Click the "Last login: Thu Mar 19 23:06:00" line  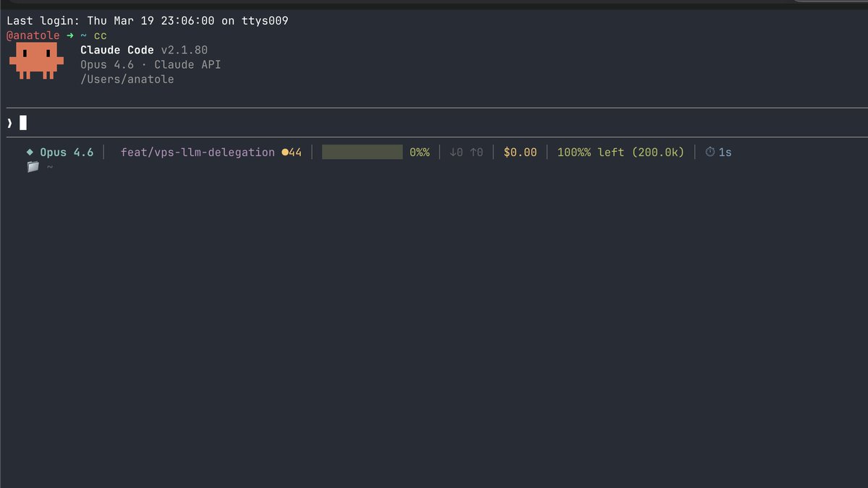(148, 21)
